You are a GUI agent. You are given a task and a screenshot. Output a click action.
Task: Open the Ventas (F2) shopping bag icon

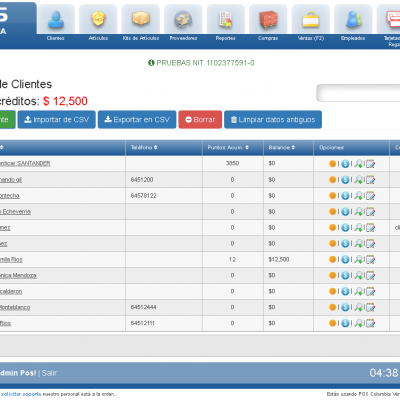coord(311,19)
